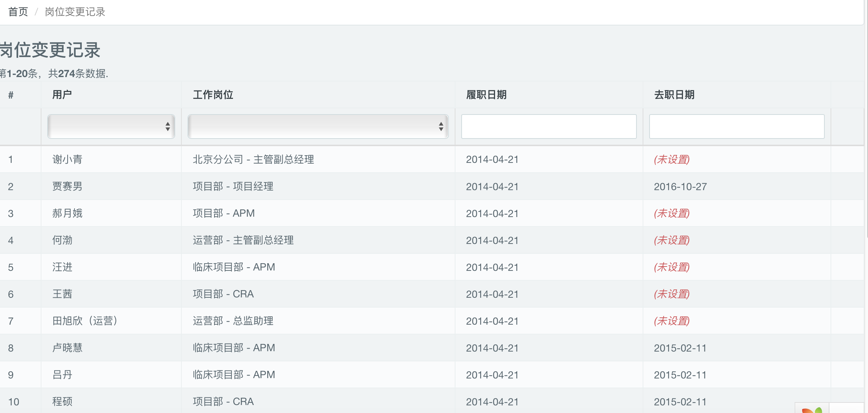Click the 第1-20条 record summary text
This screenshot has width=868, height=413.
coord(54,73)
